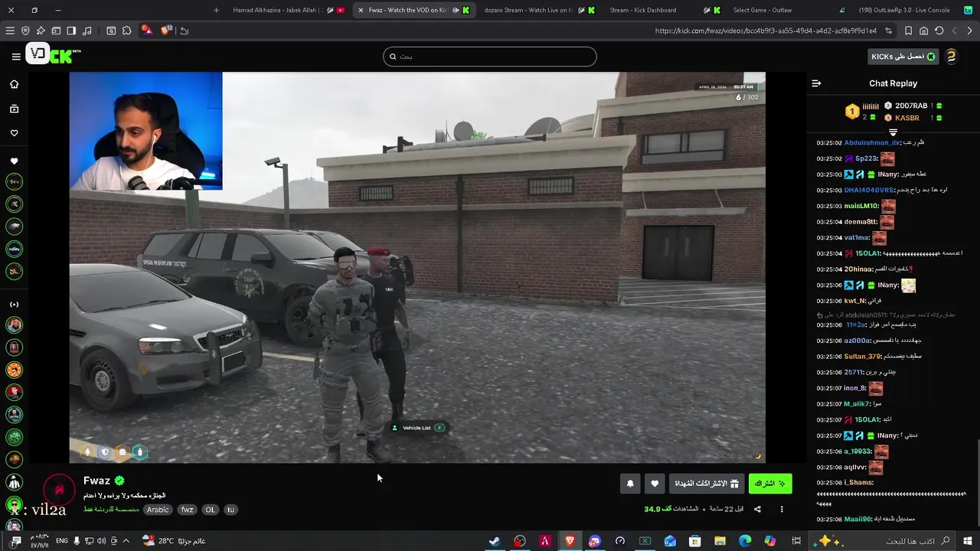
Task: Open the solid heart icon in sidebar
Action: click(x=14, y=161)
